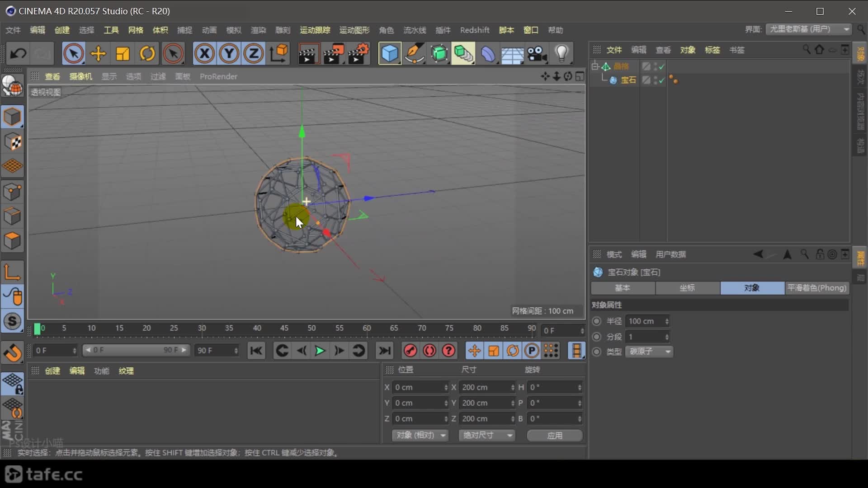Select the 宝石 object in the tree
Image resolution: width=868 pixels, height=488 pixels.
[628, 80]
